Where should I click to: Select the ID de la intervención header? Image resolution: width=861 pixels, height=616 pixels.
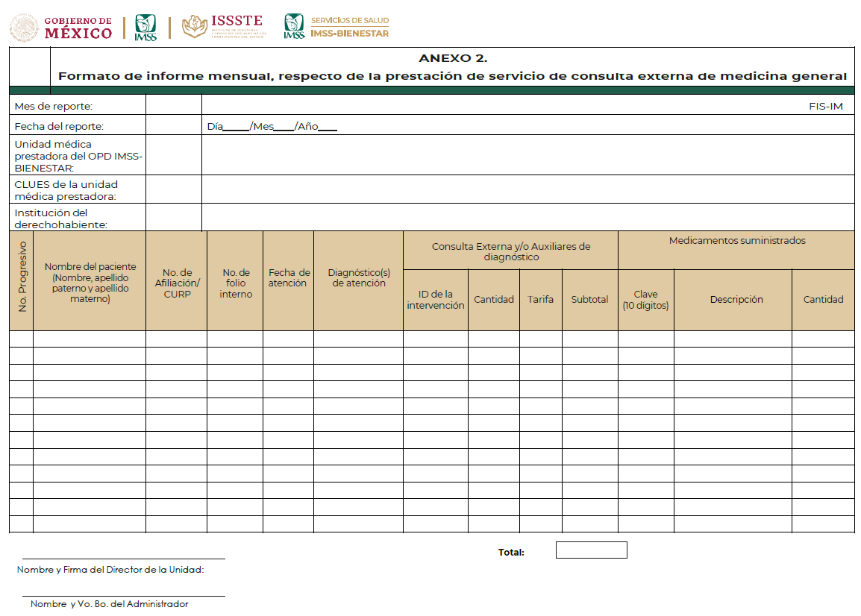pos(436,300)
